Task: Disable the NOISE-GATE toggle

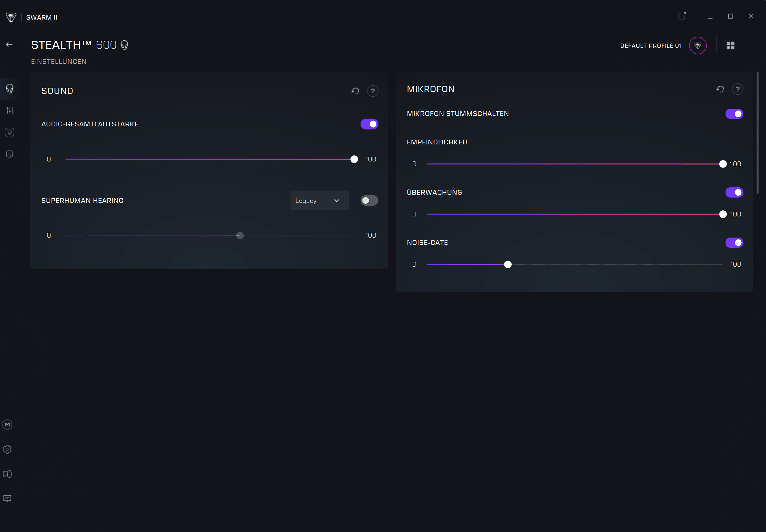Action: (734, 243)
